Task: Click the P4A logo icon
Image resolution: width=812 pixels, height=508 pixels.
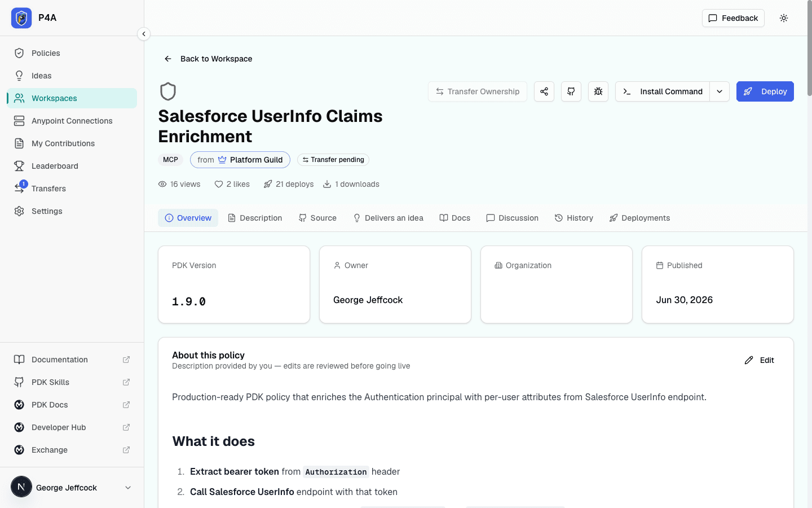Action: [21, 18]
